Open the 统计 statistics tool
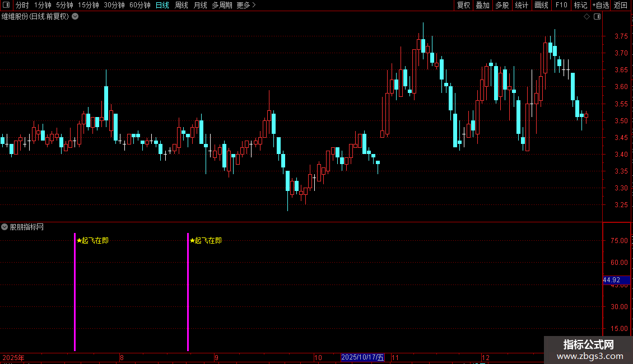The height and width of the screenshot is (364, 633). 522,5
